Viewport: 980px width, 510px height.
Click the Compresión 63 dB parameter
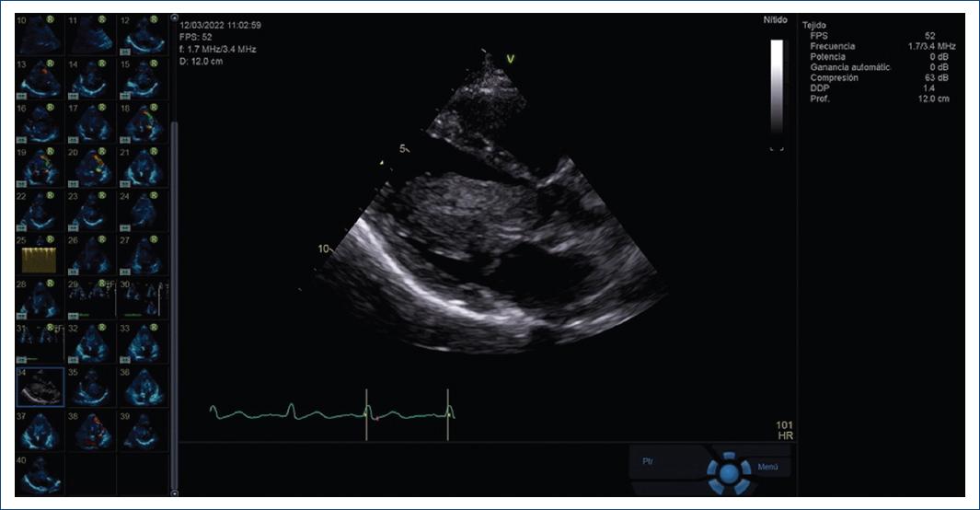882,78
